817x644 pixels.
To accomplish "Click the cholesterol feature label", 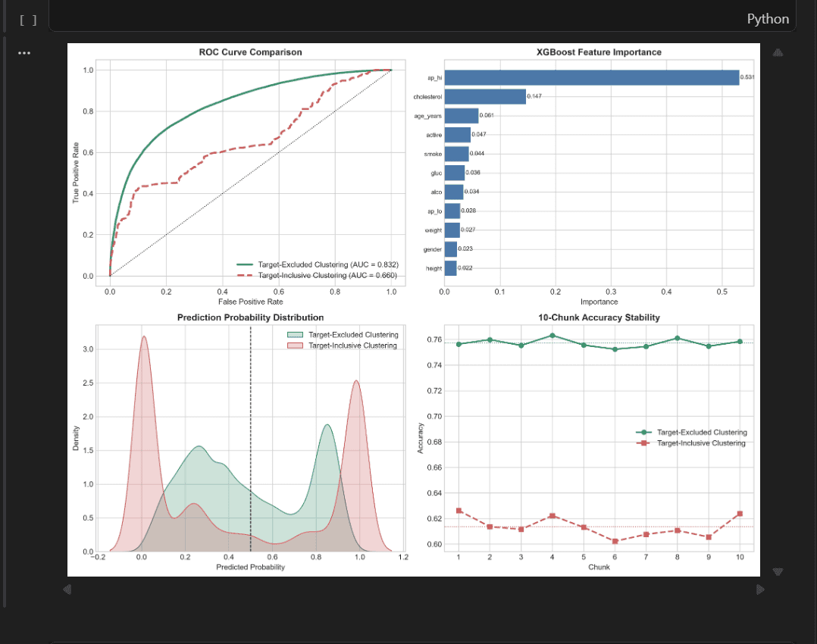I will point(427,97).
